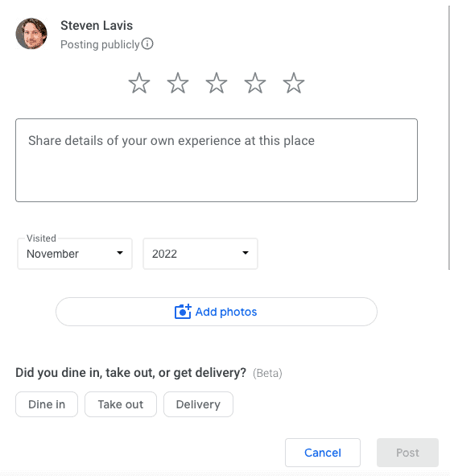Image resolution: width=450 pixels, height=476 pixels.
Task: Expand the 2022 year dropdown
Action: tap(200, 254)
